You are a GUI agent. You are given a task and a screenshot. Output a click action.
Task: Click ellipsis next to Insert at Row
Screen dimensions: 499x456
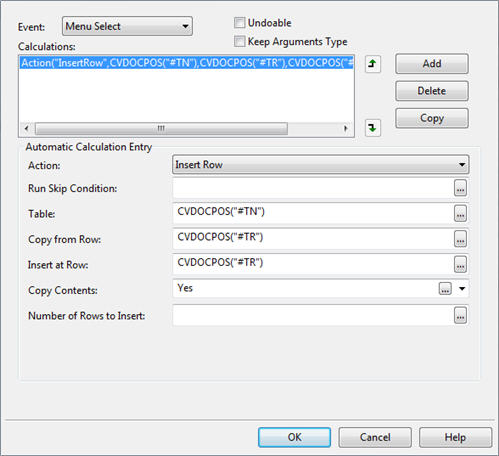tap(460, 264)
